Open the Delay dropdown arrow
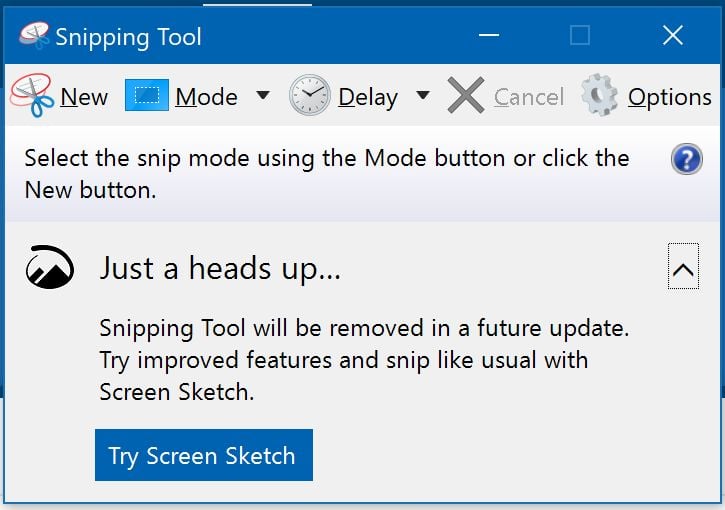The width and height of the screenshot is (725, 510). click(423, 96)
